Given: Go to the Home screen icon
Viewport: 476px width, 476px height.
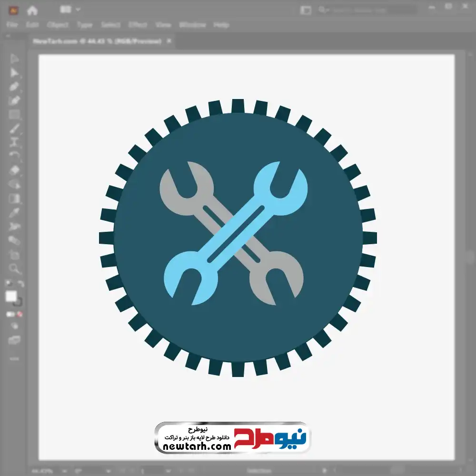Looking at the screenshot, I should pos(32,10).
